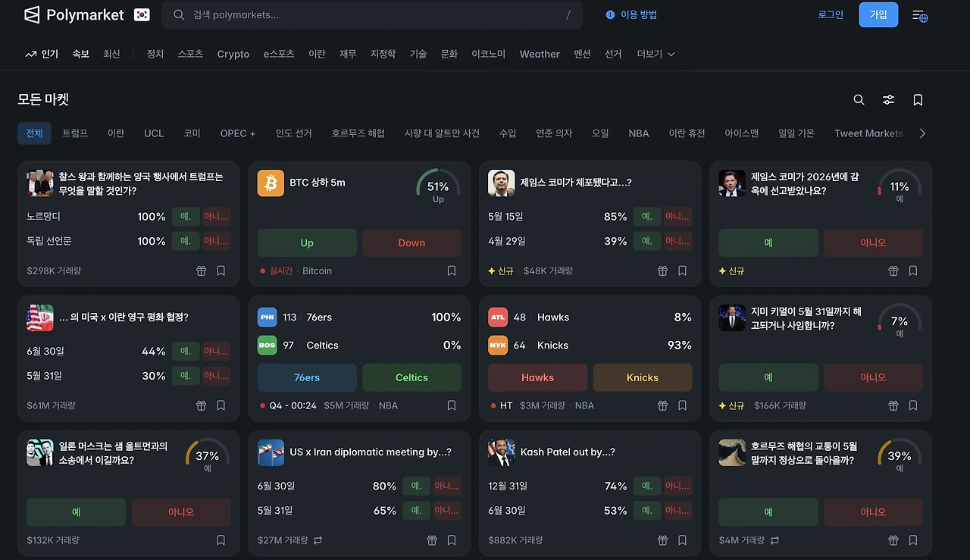Bookmark the 제임스 코미가 체포됐다고 market
Viewport: 970px width, 560px height.
click(x=682, y=271)
